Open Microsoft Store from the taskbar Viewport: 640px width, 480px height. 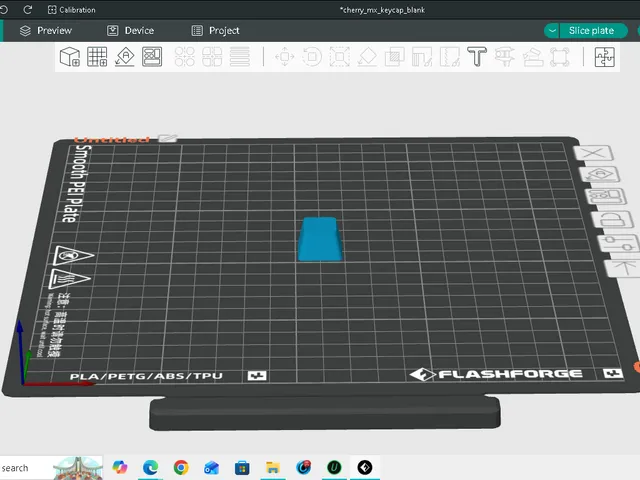click(242, 467)
